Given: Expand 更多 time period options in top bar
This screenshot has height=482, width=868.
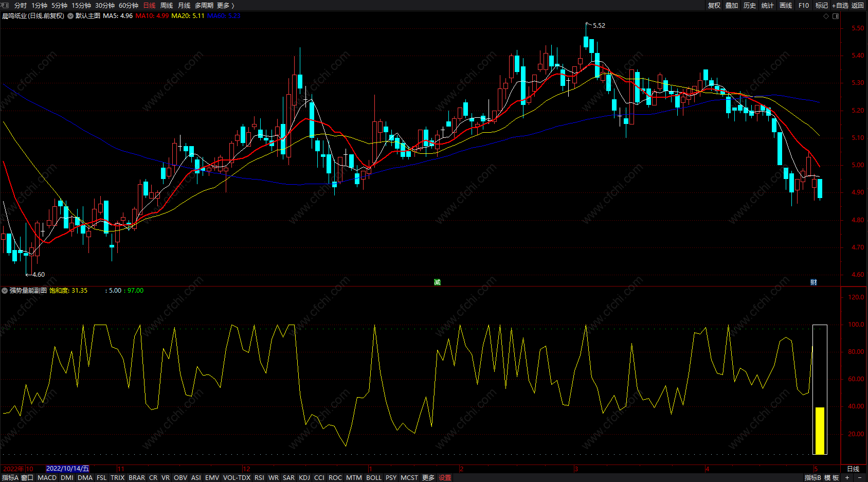Looking at the screenshot, I should (x=225, y=5).
